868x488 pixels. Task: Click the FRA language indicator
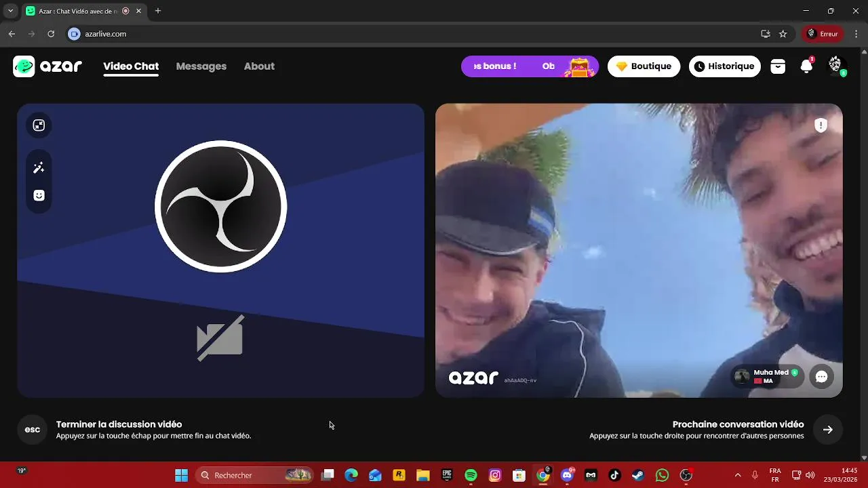coord(775,475)
